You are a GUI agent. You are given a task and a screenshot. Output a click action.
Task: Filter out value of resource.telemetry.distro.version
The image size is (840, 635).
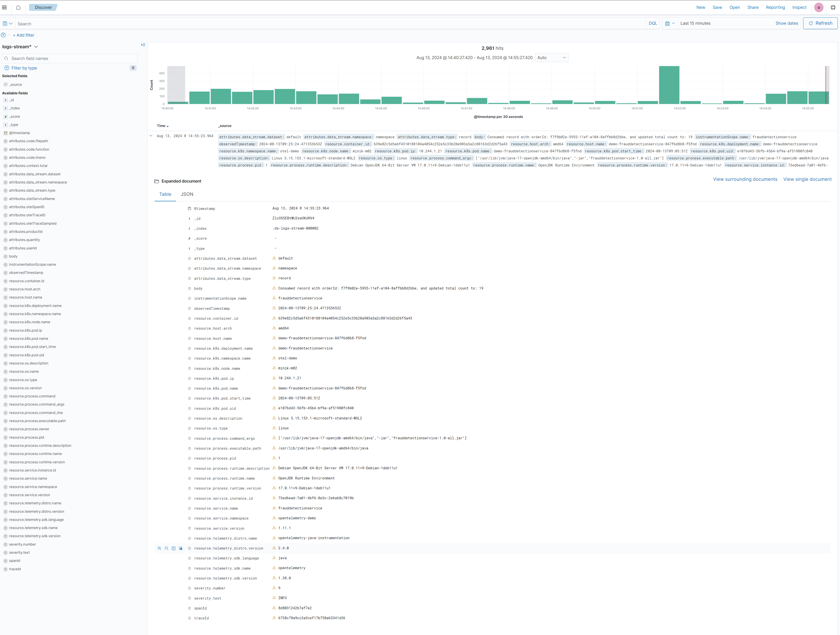[166, 548]
